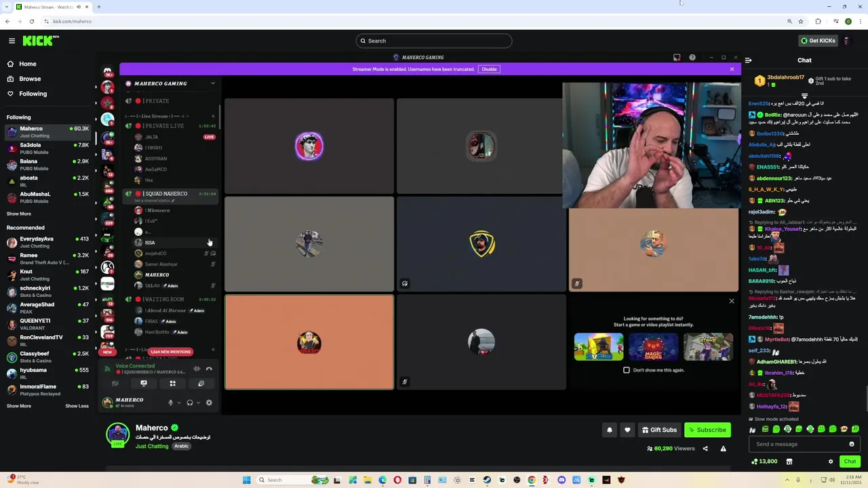Open Discord soundboard icon
The width and height of the screenshot is (868, 488).
pyautogui.click(x=201, y=384)
